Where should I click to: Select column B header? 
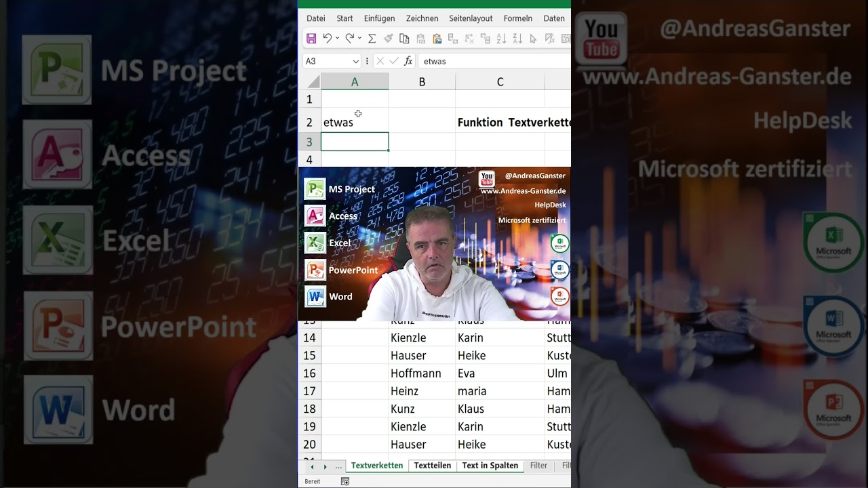pyautogui.click(x=422, y=82)
